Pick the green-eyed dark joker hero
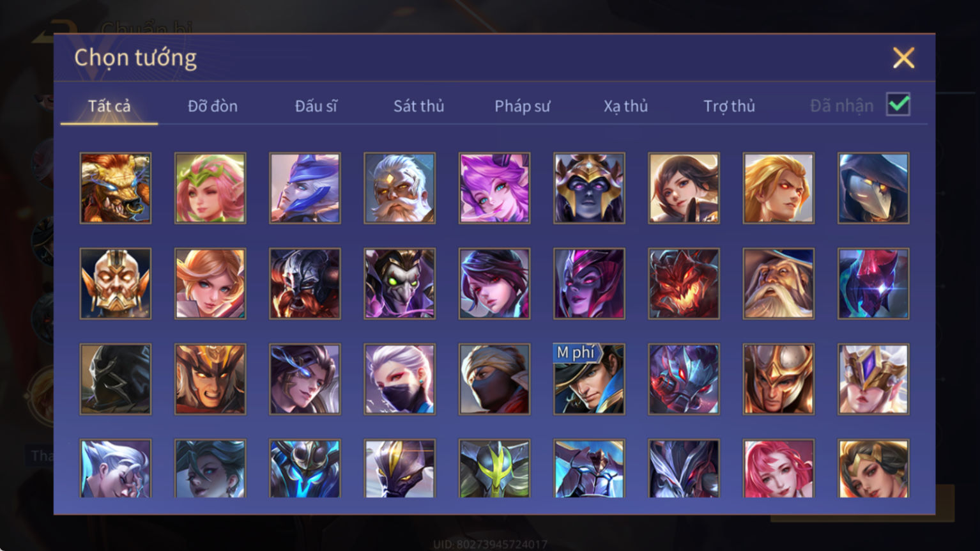This screenshot has width=980, height=551. coord(400,283)
